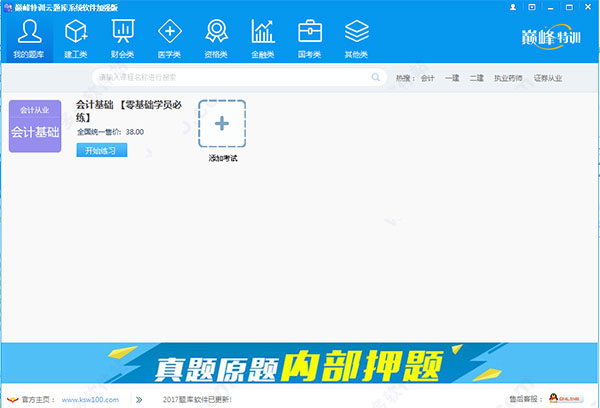This screenshot has height=408, width=600.
Task: Open the 资格类 category
Action: (216, 39)
